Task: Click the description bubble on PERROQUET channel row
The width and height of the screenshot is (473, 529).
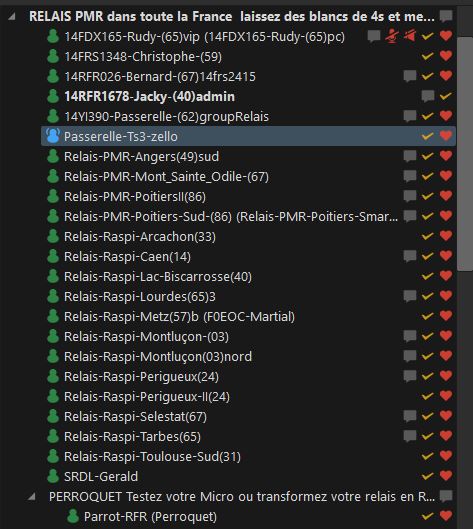Action: pyautogui.click(x=446, y=496)
